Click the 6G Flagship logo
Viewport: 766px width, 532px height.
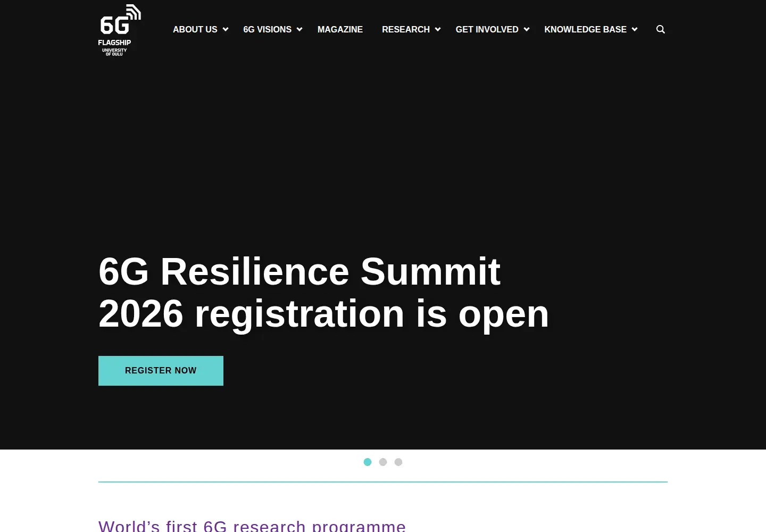pos(120,30)
